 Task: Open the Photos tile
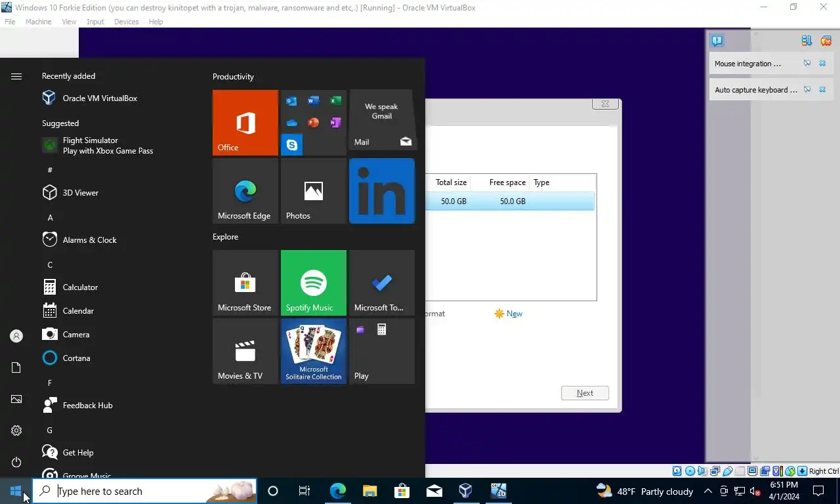coord(314,191)
